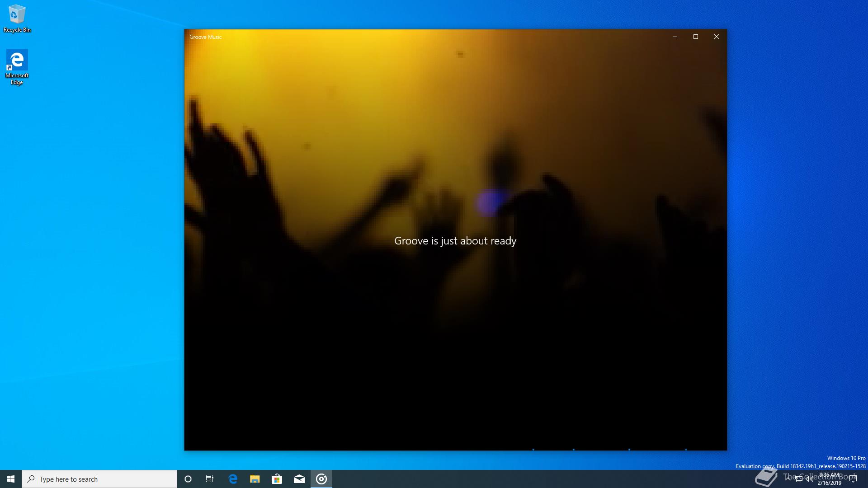Open Cortana from the taskbar
The width and height of the screenshot is (868, 488).
(x=188, y=479)
